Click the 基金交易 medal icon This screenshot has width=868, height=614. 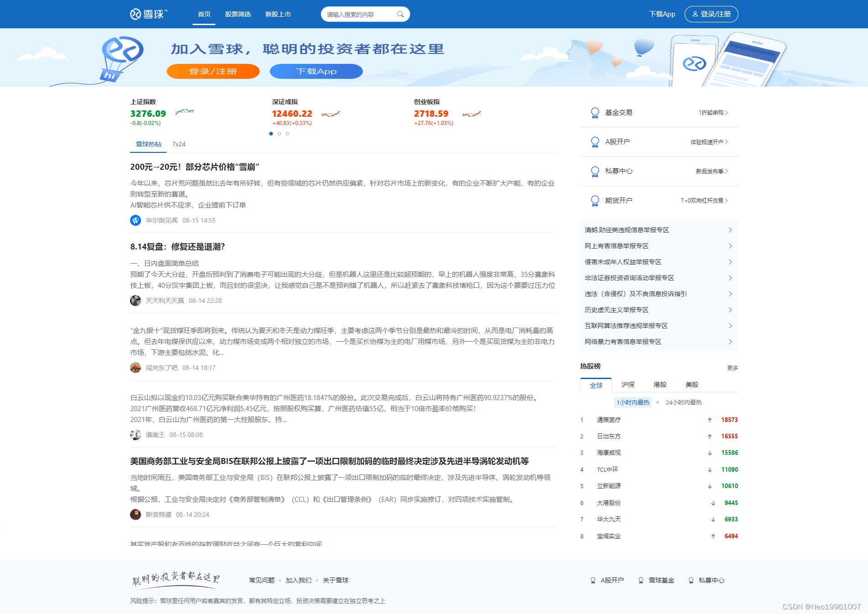(595, 113)
